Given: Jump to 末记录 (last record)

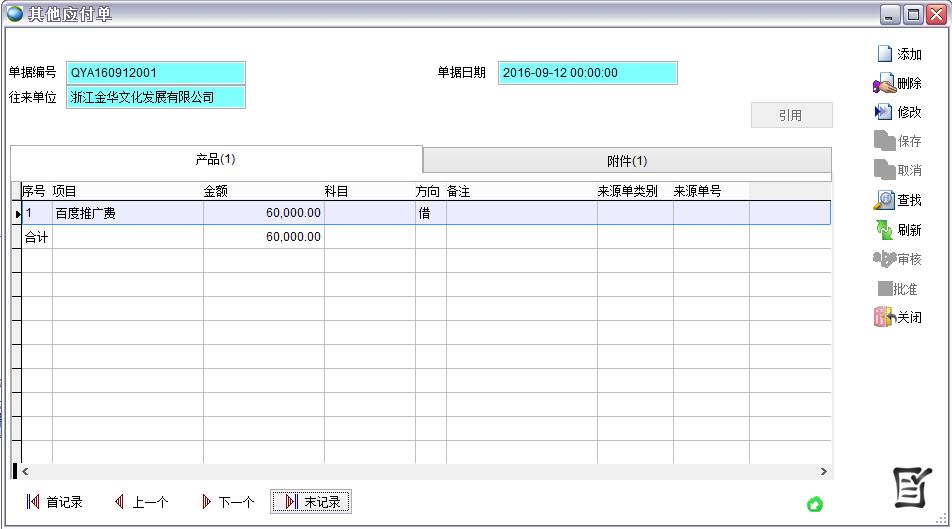Looking at the screenshot, I should (311, 502).
